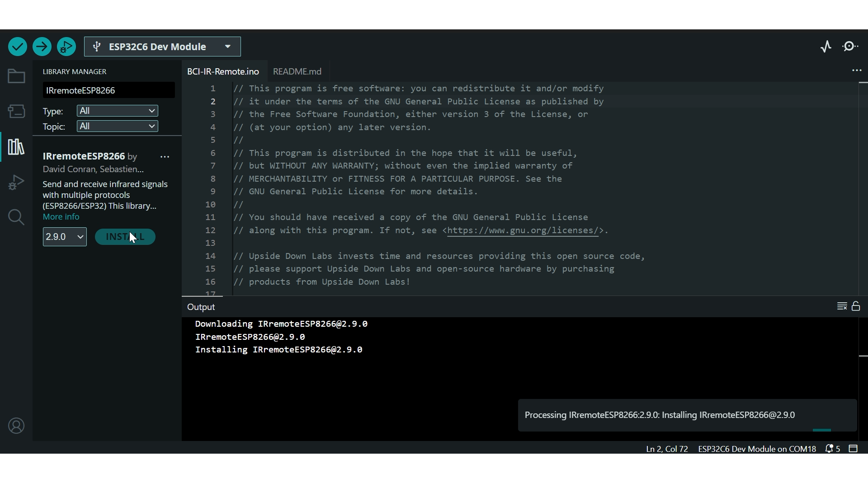This screenshot has height=488, width=868.
Task: Click the More info link
Action: (61, 217)
